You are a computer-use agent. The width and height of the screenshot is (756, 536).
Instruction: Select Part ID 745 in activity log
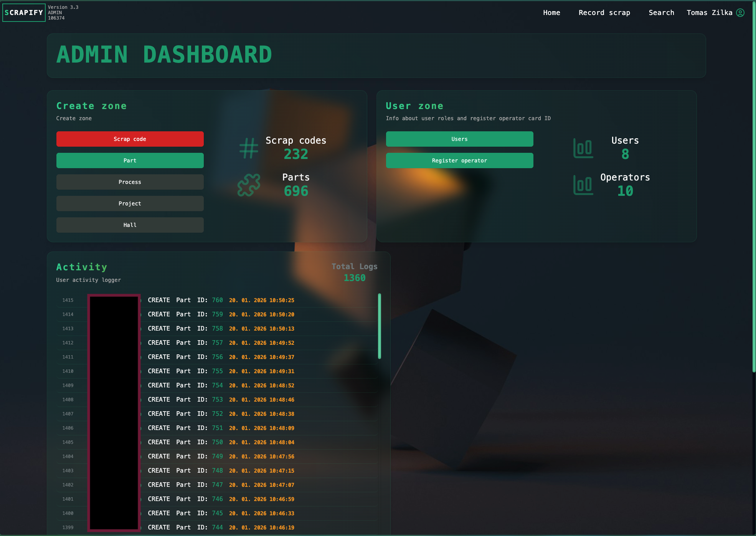[x=217, y=513]
